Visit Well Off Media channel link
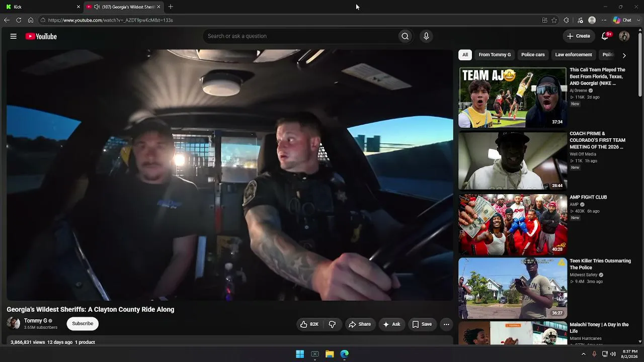644x362 pixels. click(x=583, y=154)
